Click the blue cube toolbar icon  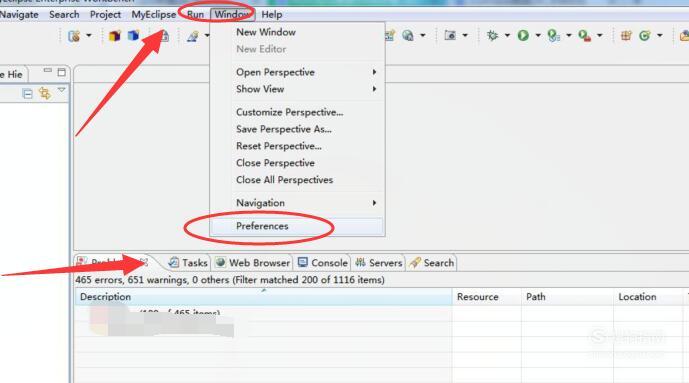133,36
